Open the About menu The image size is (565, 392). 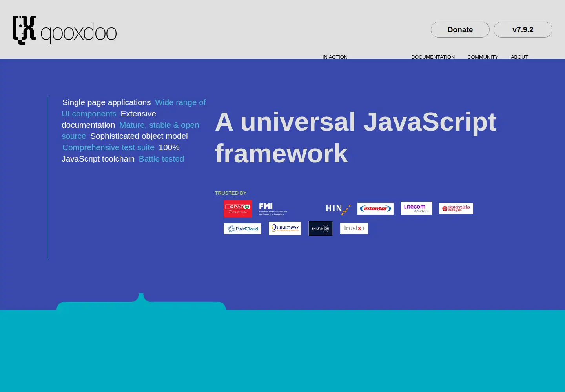[519, 57]
